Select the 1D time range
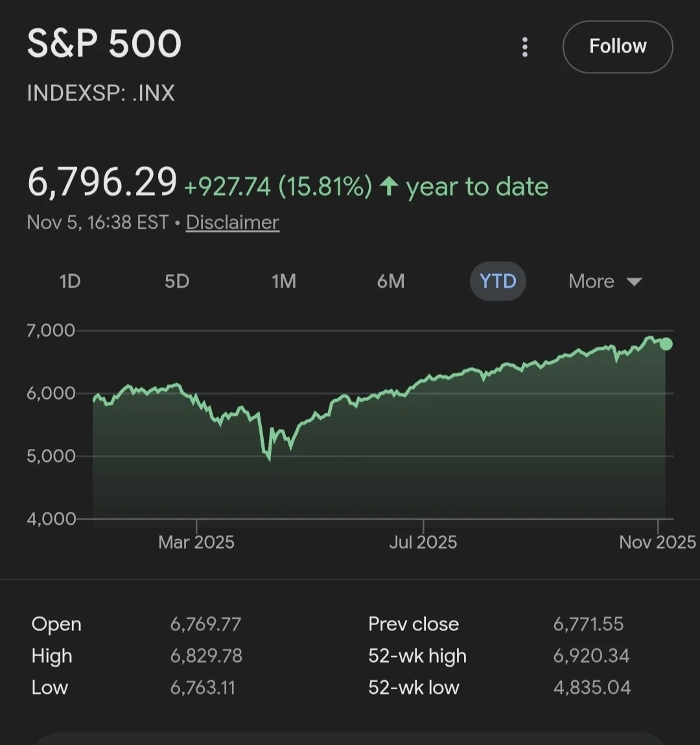Image resolution: width=700 pixels, height=745 pixels. coord(70,281)
